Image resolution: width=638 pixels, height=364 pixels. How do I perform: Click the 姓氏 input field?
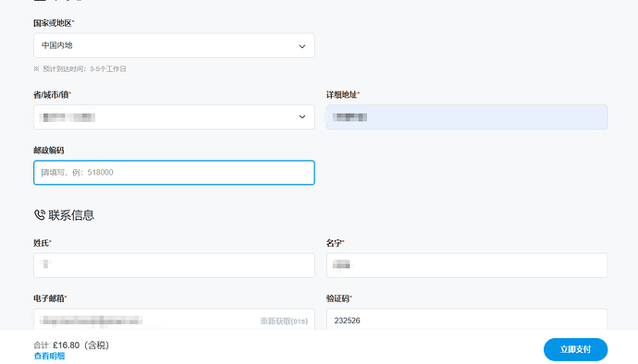(174, 265)
